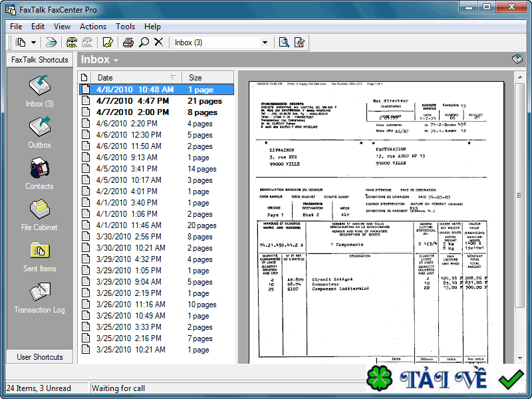532x399 pixels.
Task: Open fax properties tools icon
Action: [299, 42]
